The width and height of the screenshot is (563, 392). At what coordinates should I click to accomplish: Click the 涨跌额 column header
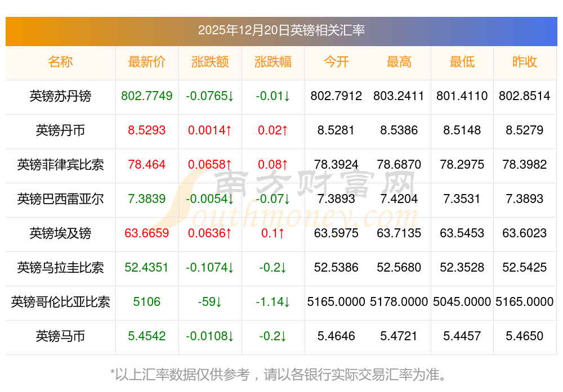click(x=209, y=62)
